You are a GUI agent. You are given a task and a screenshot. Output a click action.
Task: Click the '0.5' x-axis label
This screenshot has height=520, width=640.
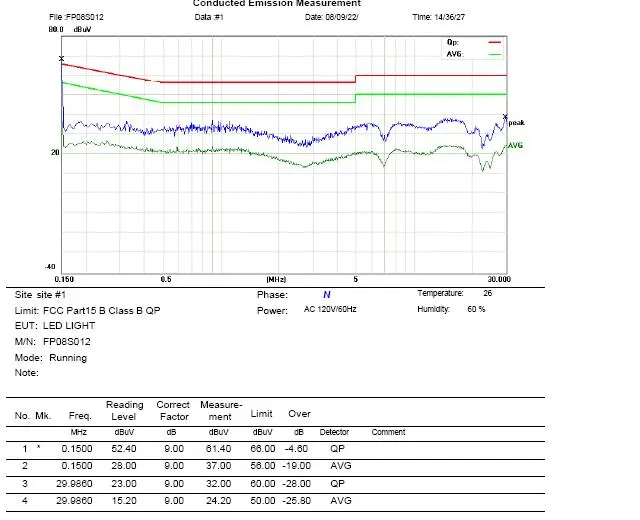[166, 279]
